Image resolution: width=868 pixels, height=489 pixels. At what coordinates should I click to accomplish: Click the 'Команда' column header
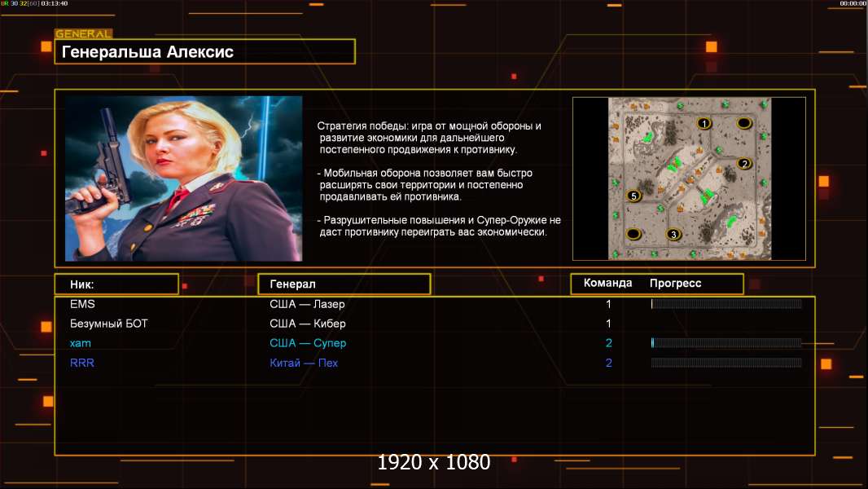click(607, 283)
